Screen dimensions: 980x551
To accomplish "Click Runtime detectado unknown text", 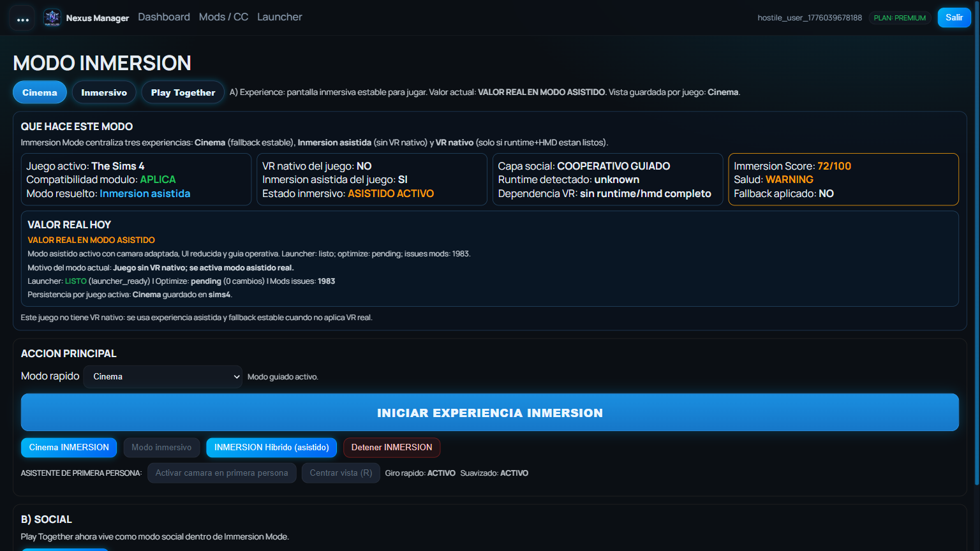I will (568, 180).
